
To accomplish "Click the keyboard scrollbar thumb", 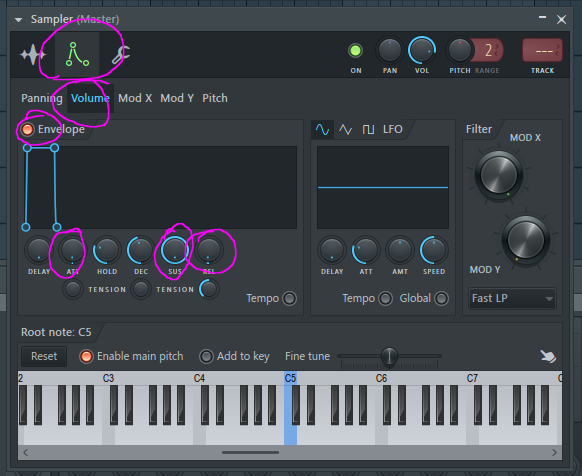I will click(251, 453).
